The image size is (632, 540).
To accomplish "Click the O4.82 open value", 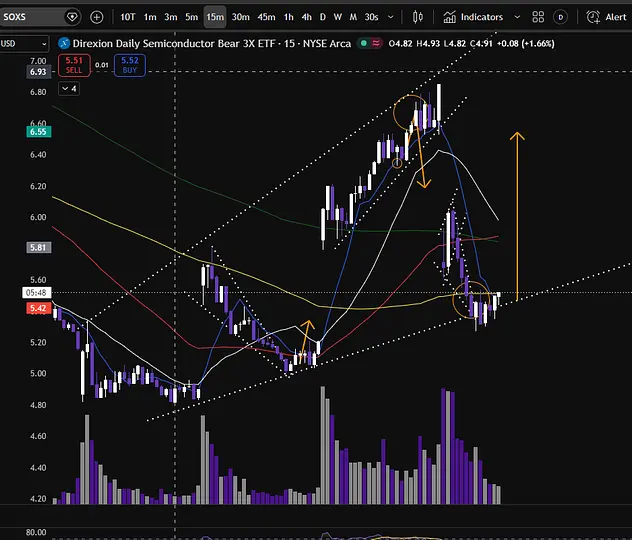I will pyautogui.click(x=400, y=43).
